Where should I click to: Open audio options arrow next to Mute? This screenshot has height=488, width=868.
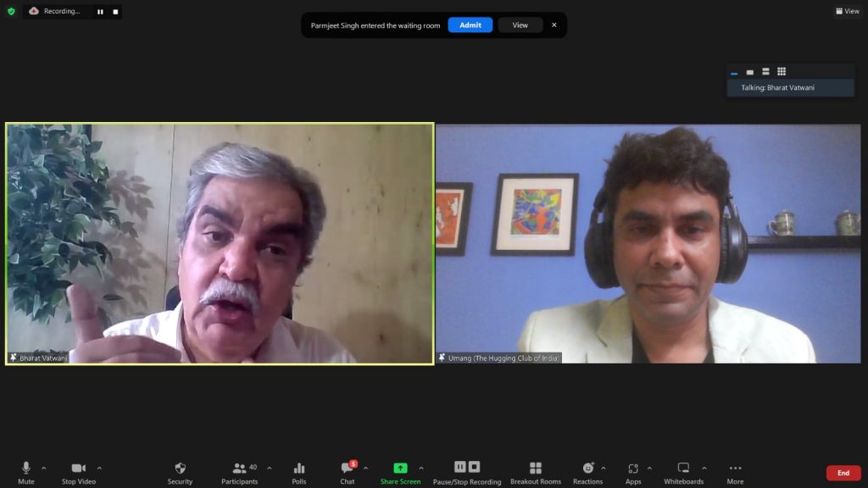[x=44, y=468]
